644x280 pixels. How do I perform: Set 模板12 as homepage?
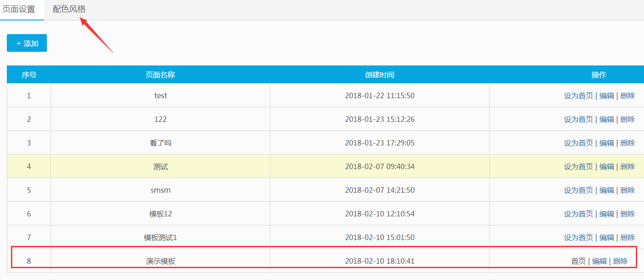pos(578,214)
